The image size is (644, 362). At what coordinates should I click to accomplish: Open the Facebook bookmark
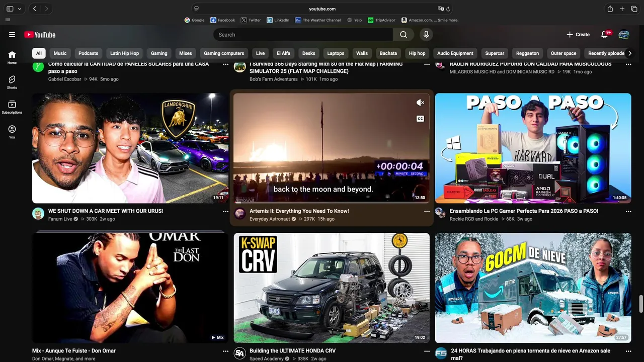(222, 20)
